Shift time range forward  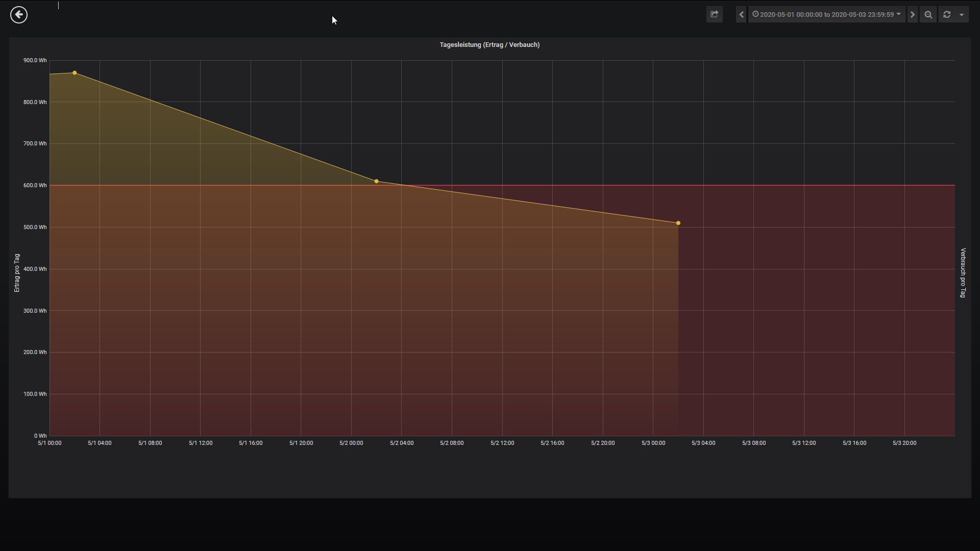[912, 14]
